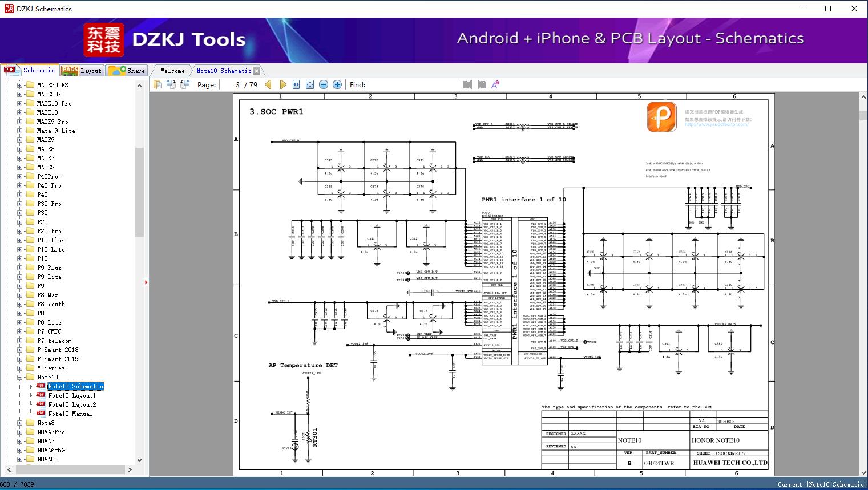Click the page number input field

coord(230,84)
